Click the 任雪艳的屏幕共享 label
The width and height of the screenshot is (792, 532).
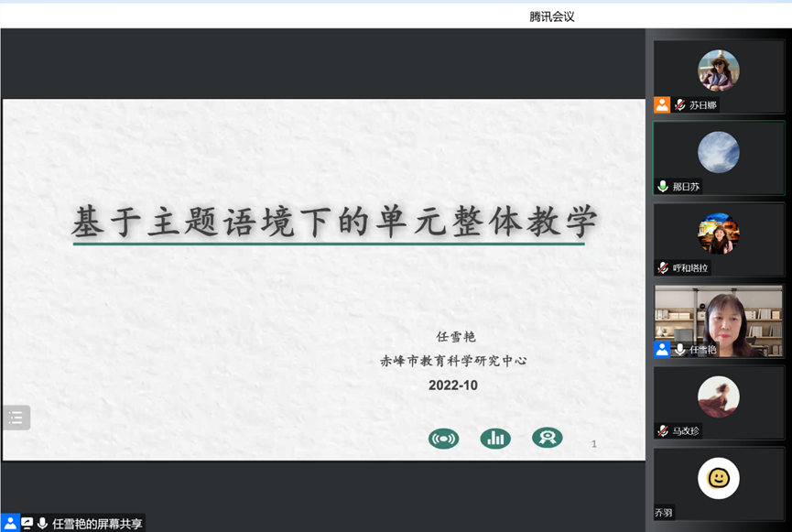(97, 524)
